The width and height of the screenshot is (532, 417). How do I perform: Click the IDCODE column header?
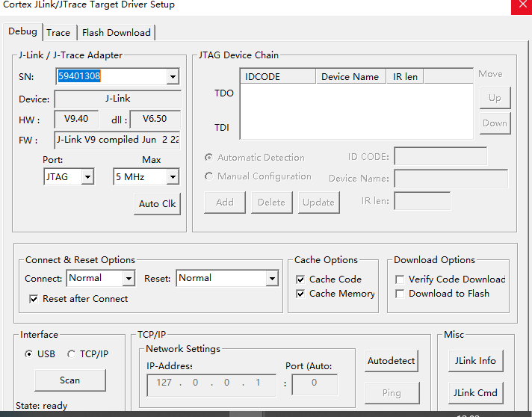[278, 77]
